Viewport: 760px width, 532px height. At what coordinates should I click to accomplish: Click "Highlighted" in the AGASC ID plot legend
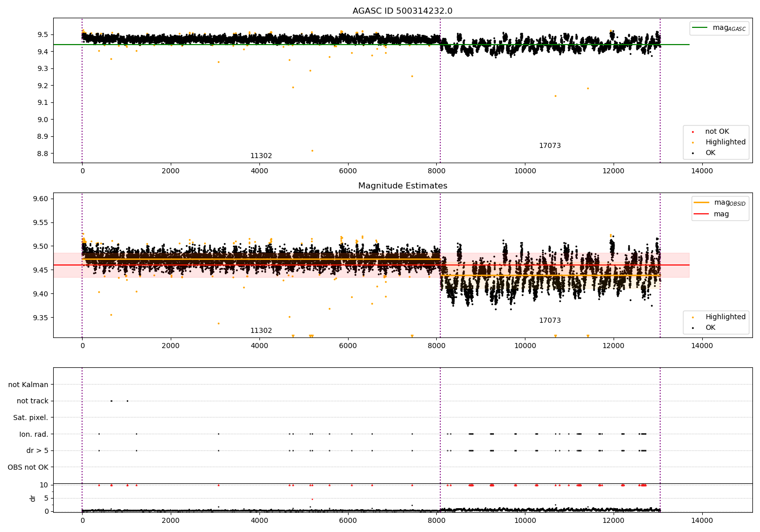719,142
